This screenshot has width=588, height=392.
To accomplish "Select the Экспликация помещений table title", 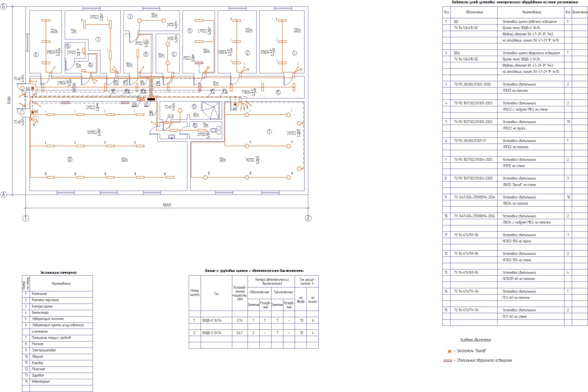I will (x=58, y=272).
